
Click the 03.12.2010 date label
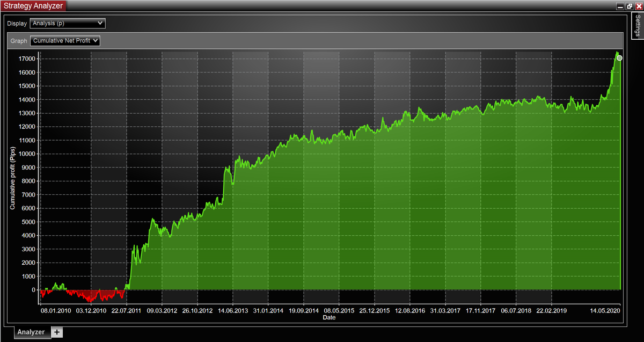[91, 310]
